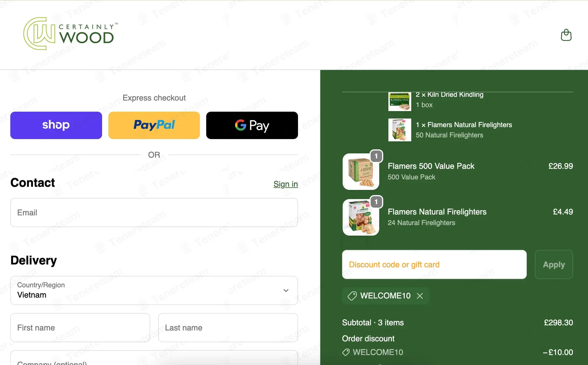The height and width of the screenshot is (365, 588).
Task: Focus the Email input field
Action: tap(154, 212)
